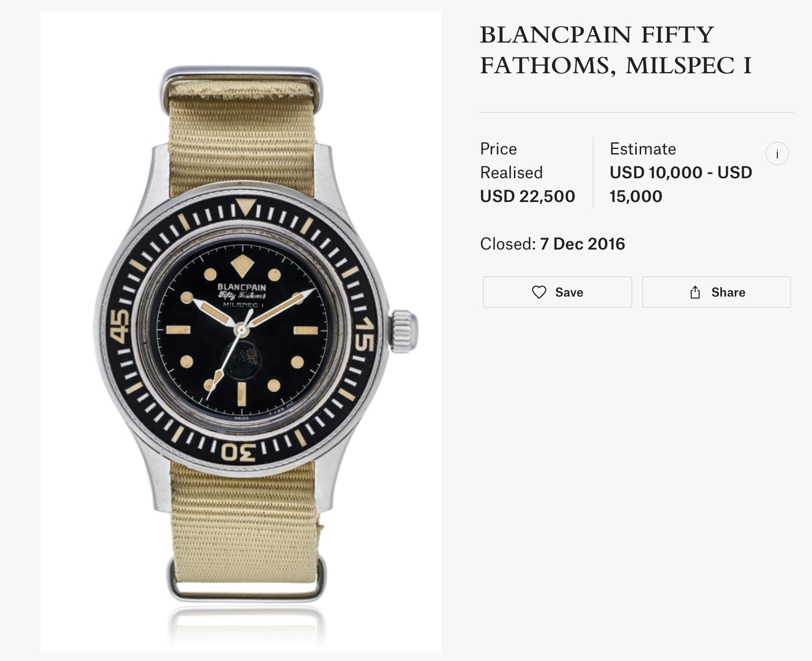Click the Price Realised label
This screenshot has height=661, width=812.
click(511, 160)
